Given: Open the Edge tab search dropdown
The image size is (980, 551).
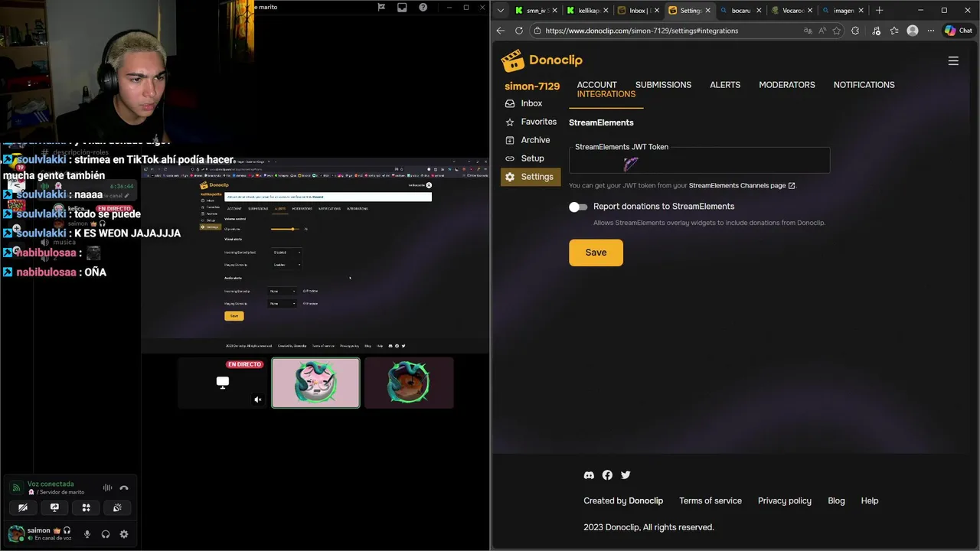Looking at the screenshot, I should 500,10.
